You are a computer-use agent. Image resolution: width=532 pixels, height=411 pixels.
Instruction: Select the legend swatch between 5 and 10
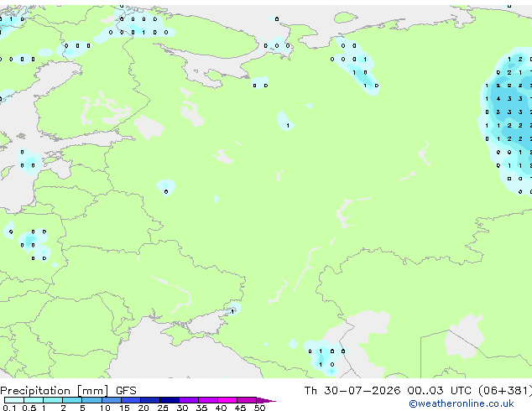coord(92,400)
